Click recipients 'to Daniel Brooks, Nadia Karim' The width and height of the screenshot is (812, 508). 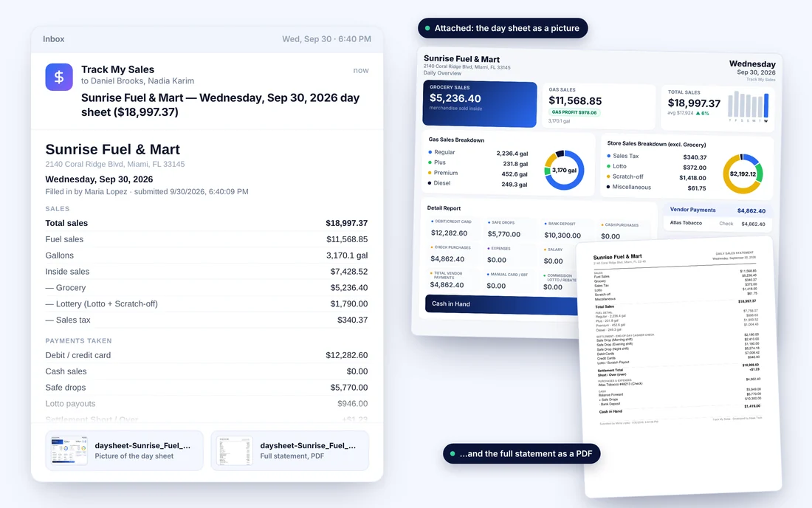(138, 80)
